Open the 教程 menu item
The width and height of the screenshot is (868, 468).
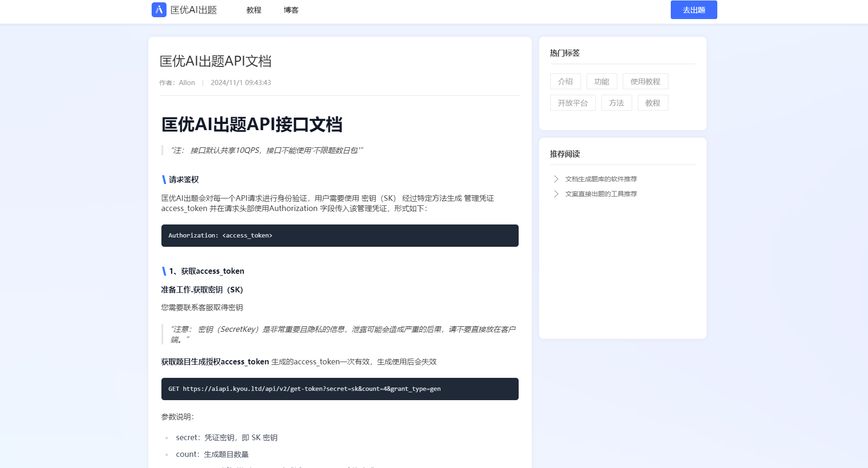254,10
